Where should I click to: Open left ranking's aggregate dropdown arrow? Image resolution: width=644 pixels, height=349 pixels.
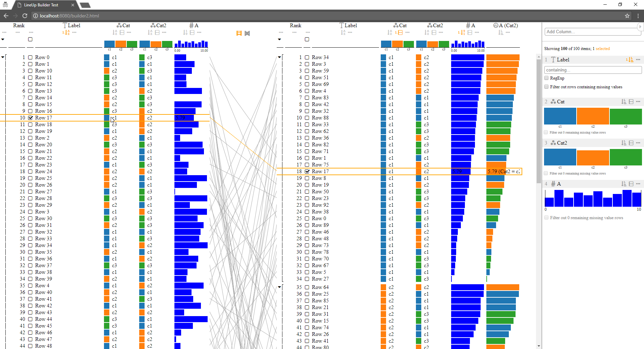(3, 39)
